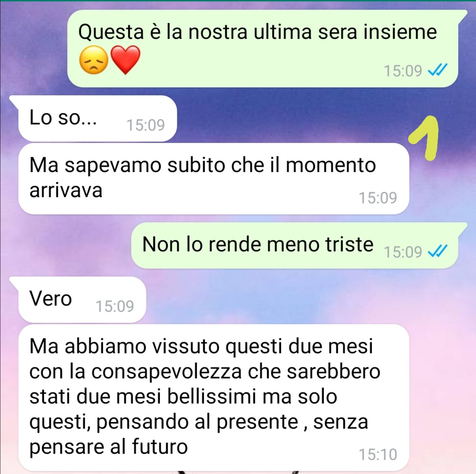The image size is (476, 474).
Task: Tap the 15:09 timestamp on 'Vero' message
Action: [115, 306]
